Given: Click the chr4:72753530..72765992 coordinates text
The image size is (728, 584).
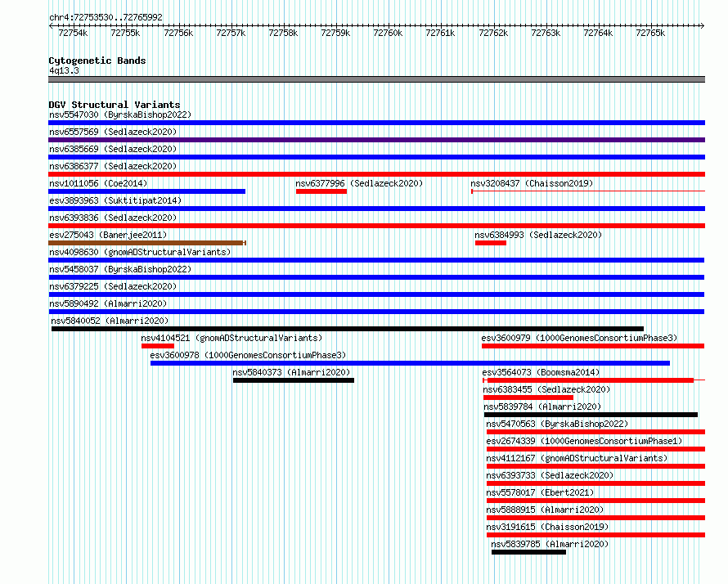Looking at the screenshot, I should pyautogui.click(x=106, y=17).
